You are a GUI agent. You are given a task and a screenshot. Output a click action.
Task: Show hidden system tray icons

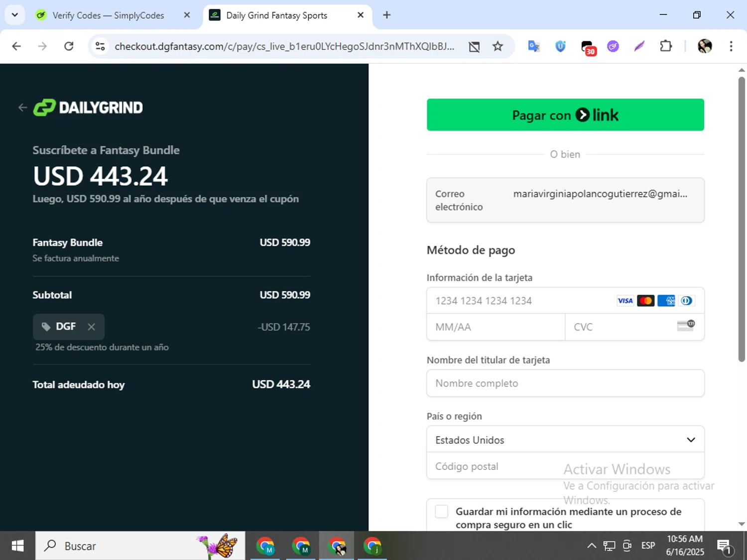coord(592,546)
